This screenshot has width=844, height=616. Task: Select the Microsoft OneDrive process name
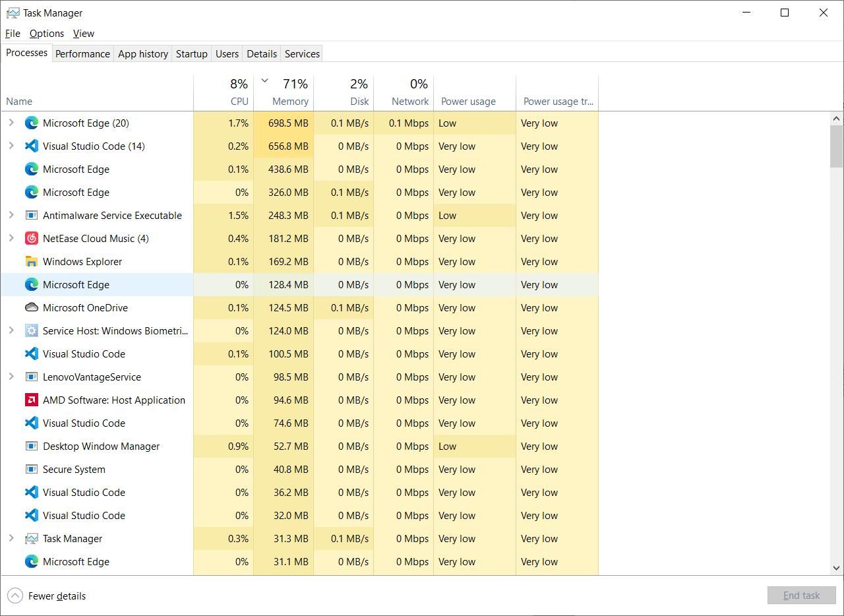coord(85,307)
